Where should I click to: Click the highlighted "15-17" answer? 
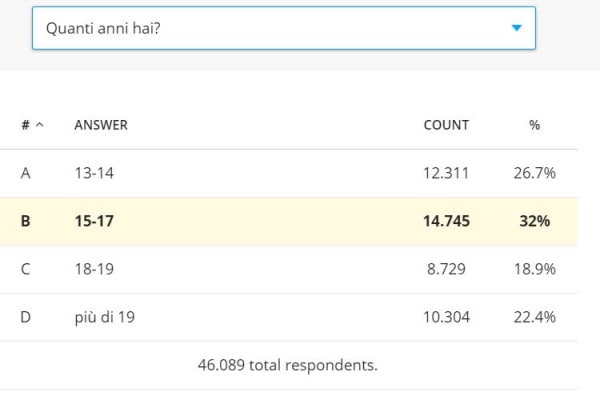pyautogui.click(x=94, y=221)
